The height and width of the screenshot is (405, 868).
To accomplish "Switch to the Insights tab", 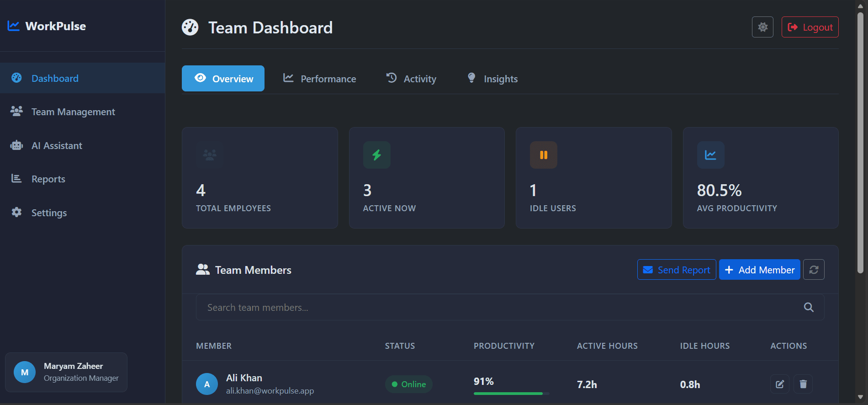I will 492,79.
